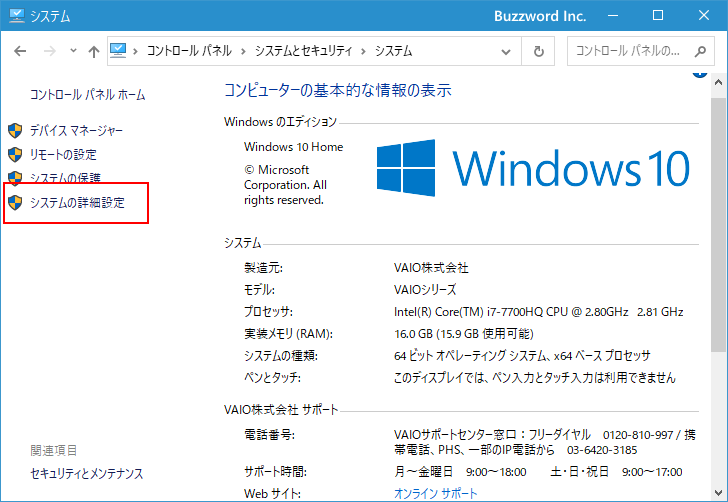Screen dimensions: 728x502
Task: Open address bar history dropdown
Action: pyautogui.click(x=506, y=52)
